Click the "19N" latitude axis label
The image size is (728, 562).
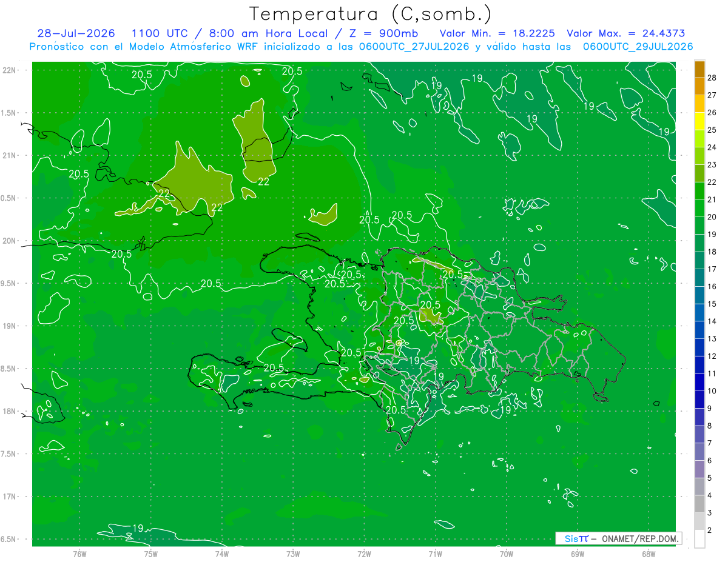(x=8, y=326)
